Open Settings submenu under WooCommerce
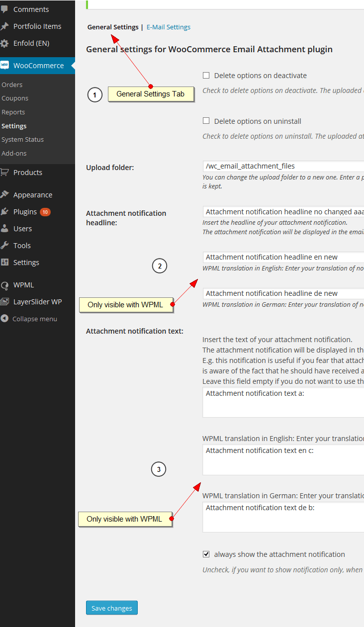The height and width of the screenshot is (627, 364). pos(14,126)
